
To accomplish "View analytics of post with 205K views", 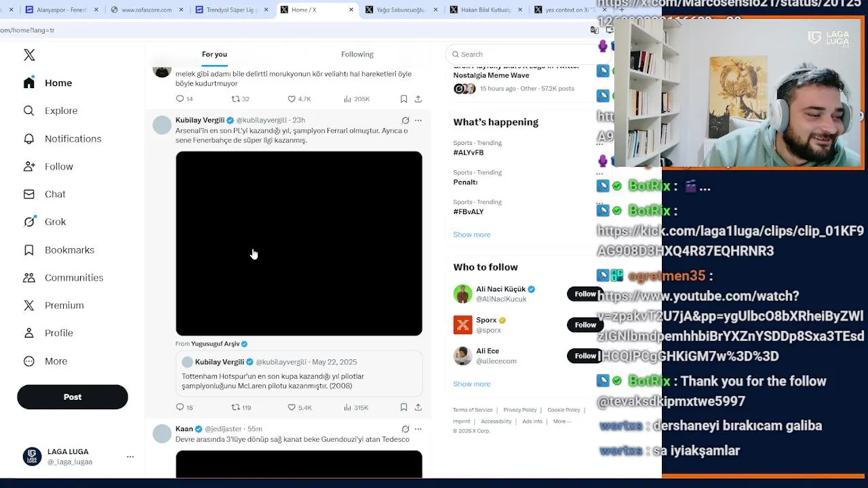I will [357, 99].
